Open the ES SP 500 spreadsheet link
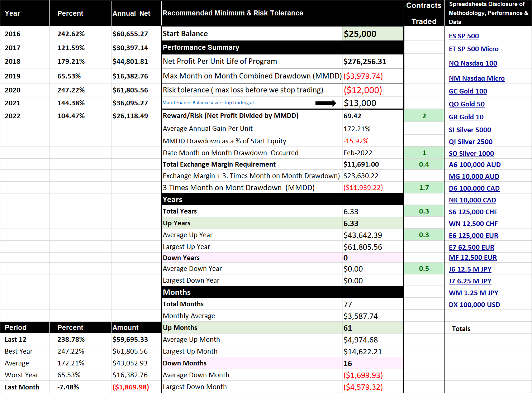Viewport: 532px width, 393px height. coord(464,36)
